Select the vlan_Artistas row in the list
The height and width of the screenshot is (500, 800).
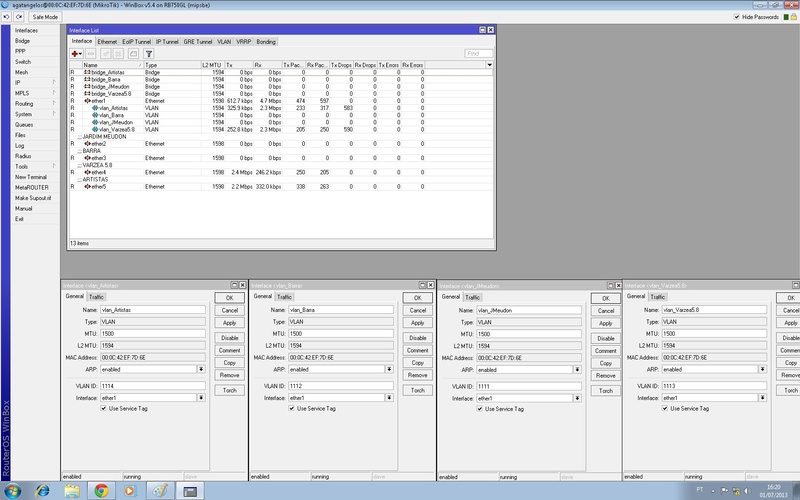tap(281, 108)
